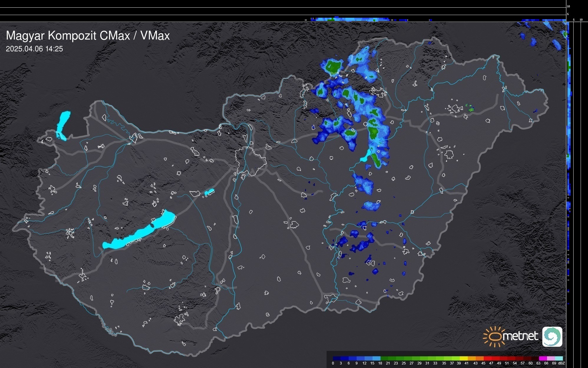
Task: Click the magenta 63 dBZ legend swatch
Action: [x=543, y=358]
